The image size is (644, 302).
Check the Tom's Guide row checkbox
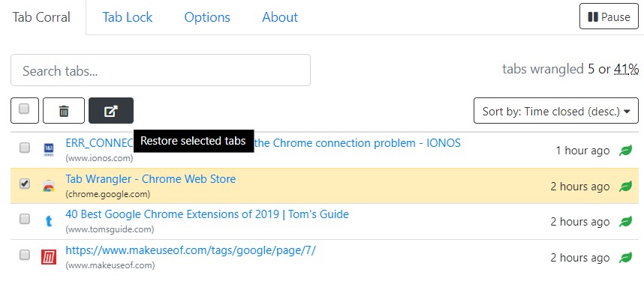click(25, 219)
